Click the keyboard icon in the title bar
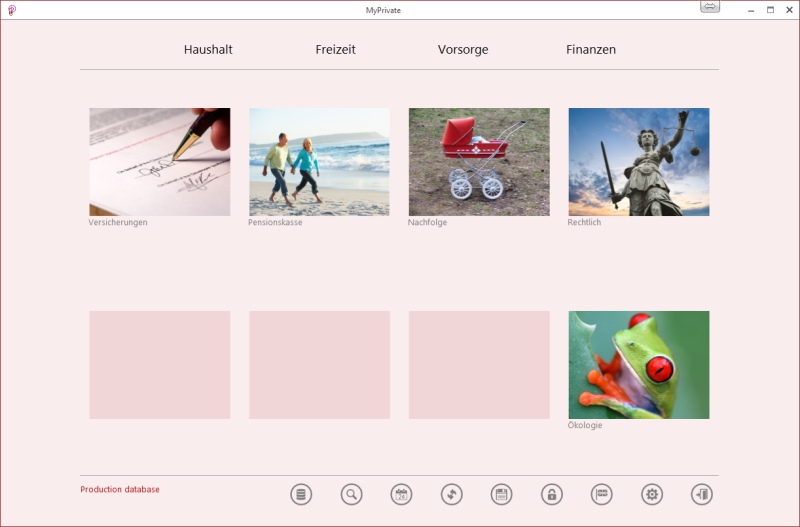Image resolution: width=800 pixels, height=527 pixels. point(709,8)
